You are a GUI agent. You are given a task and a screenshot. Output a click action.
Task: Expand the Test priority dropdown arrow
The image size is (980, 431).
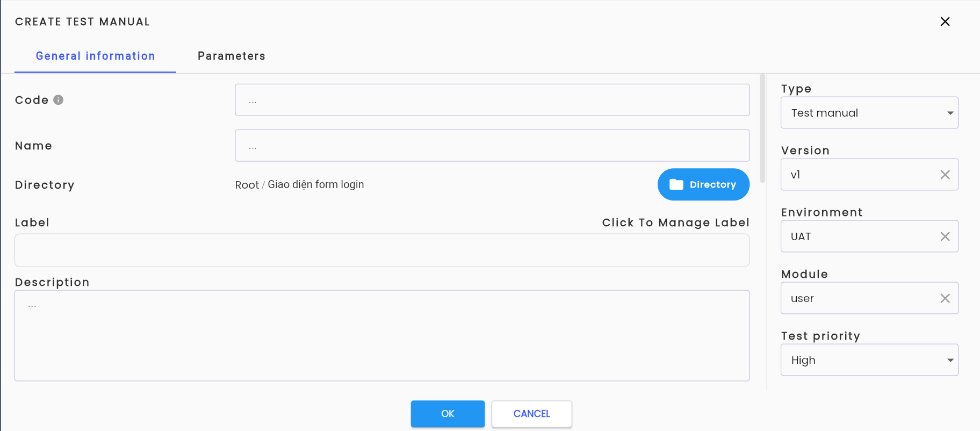pyautogui.click(x=950, y=360)
